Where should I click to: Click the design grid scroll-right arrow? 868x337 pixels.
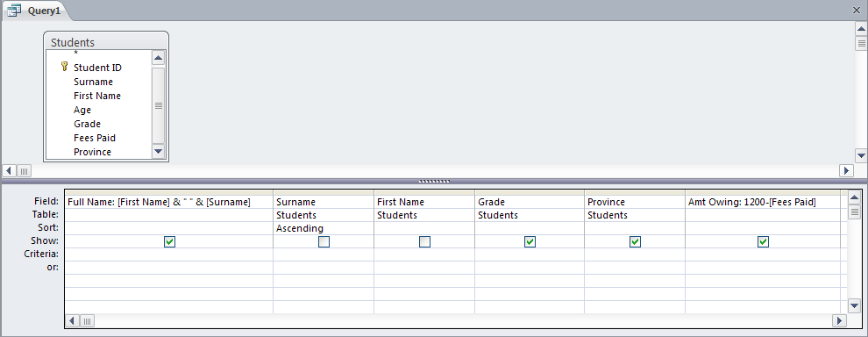pyautogui.click(x=840, y=320)
